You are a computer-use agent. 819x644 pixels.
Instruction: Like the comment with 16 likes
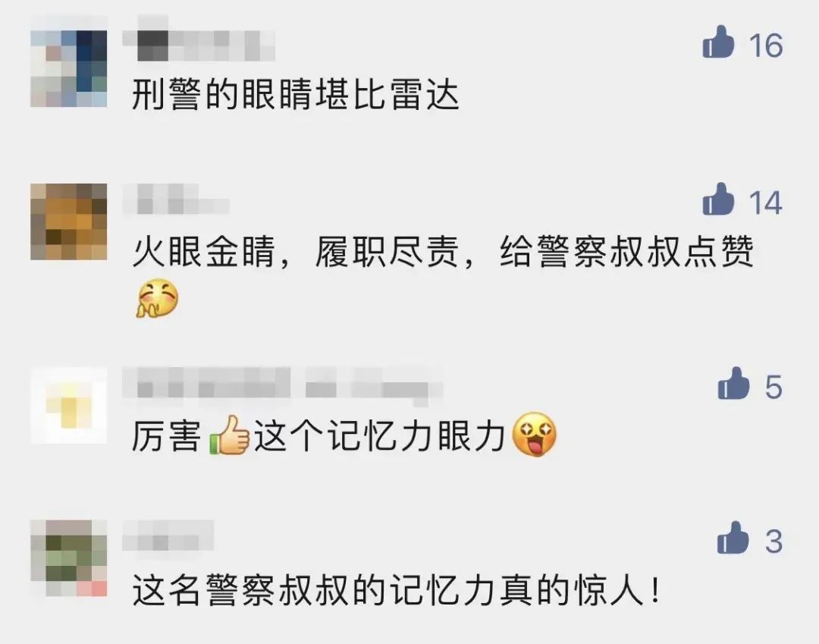[718, 42]
